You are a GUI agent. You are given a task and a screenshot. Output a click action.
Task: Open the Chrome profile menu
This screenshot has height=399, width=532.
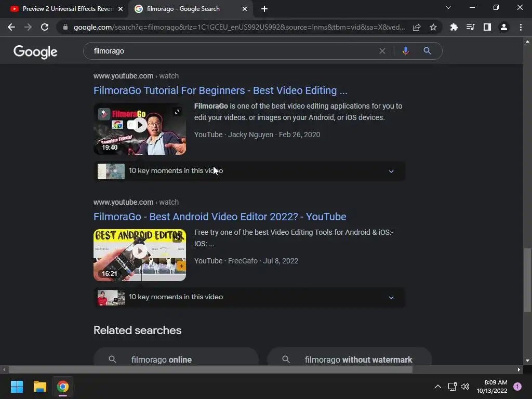[x=504, y=27]
